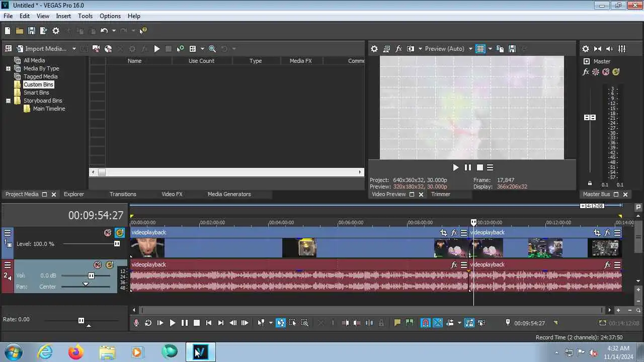Open the Project Media views dropdown arrow
The image size is (644, 362).
(x=202, y=49)
